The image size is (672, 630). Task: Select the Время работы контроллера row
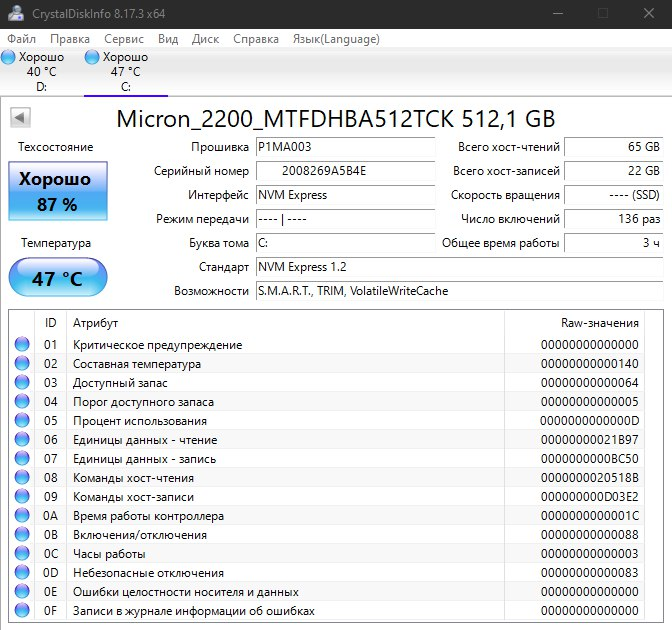coord(327,516)
